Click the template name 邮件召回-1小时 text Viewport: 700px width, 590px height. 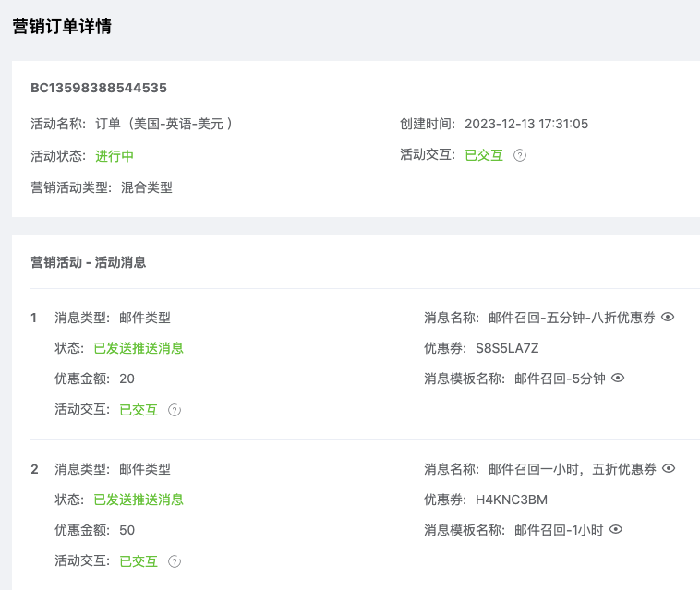[x=559, y=530]
